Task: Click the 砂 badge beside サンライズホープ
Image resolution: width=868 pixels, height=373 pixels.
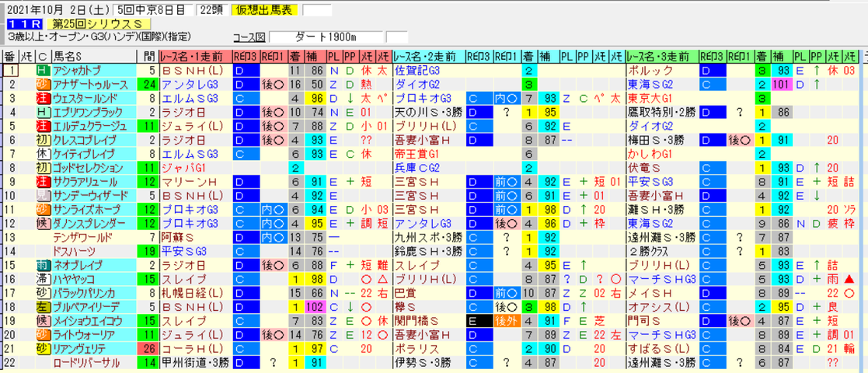Action: coord(42,209)
